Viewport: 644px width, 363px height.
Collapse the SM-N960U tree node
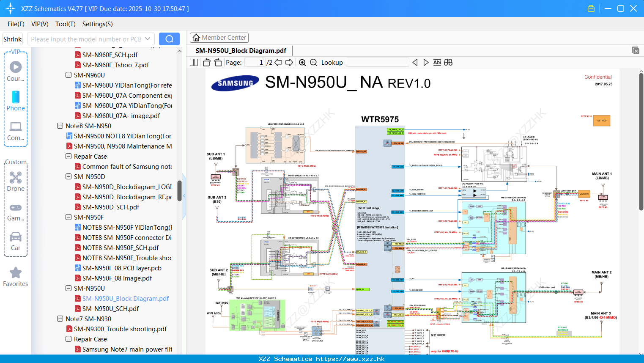[x=69, y=75]
